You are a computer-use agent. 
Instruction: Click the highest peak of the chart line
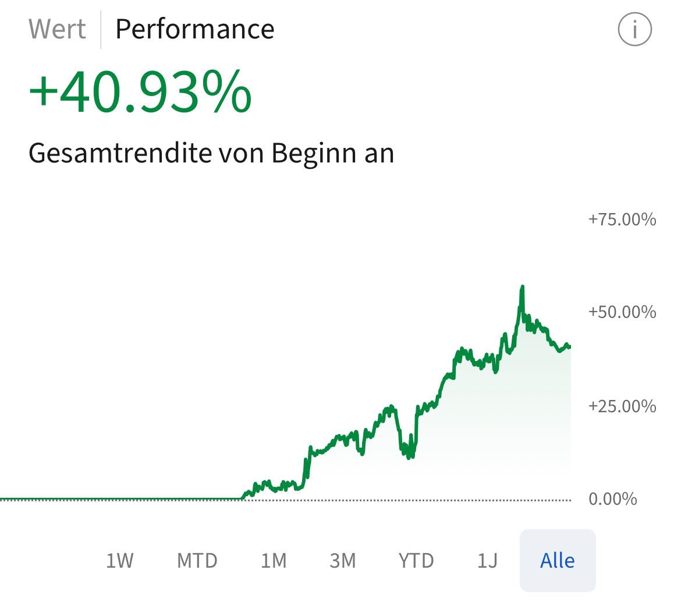522,287
